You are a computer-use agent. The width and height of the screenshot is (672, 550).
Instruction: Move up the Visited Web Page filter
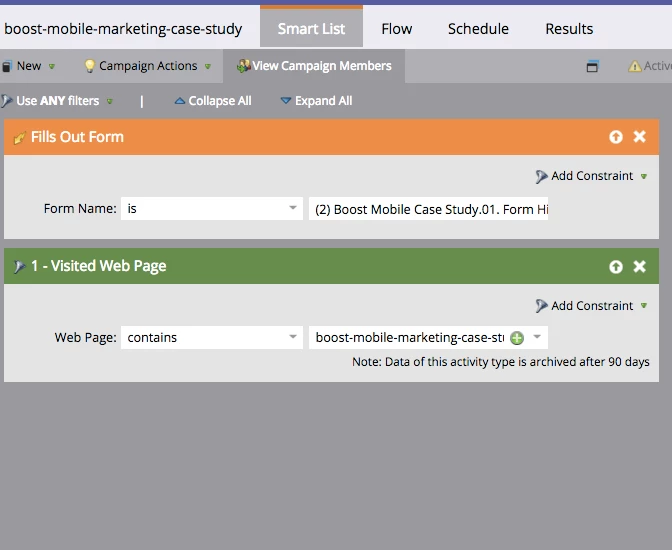(x=616, y=267)
